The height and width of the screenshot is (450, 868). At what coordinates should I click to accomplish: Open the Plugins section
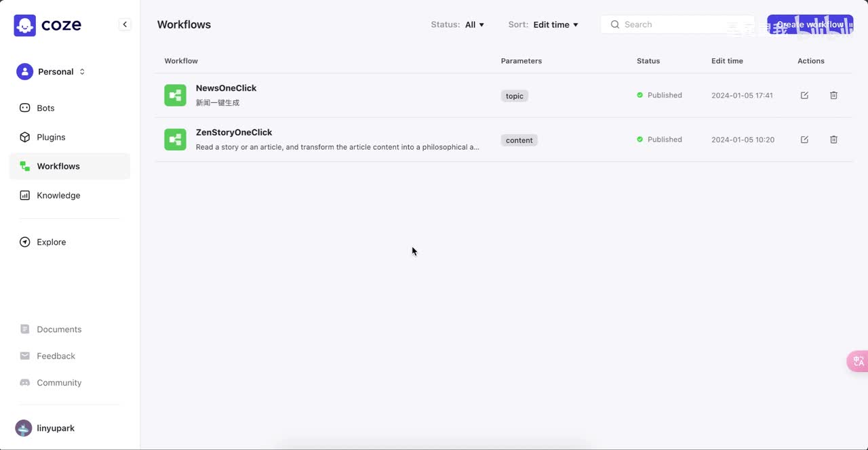point(51,137)
